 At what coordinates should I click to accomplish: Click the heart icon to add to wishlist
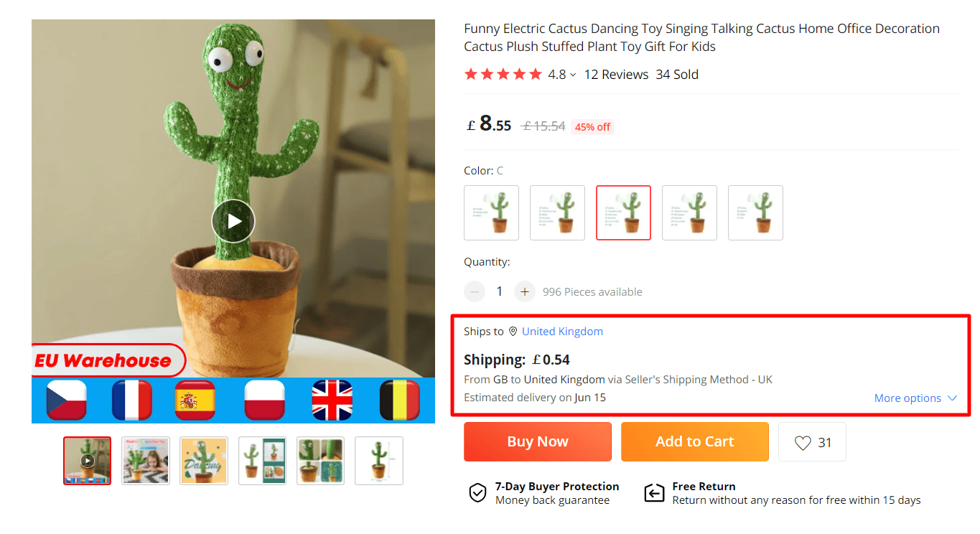click(x=803, y=441)
